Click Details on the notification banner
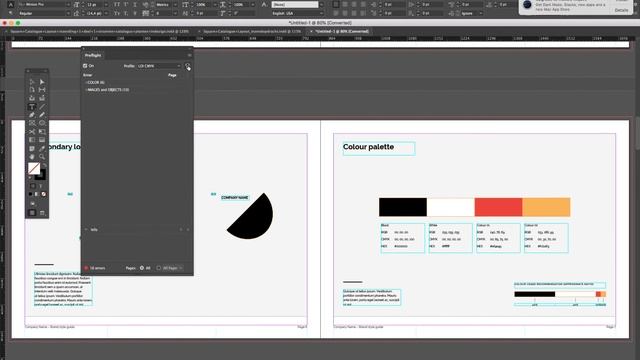The width and height of the screenshot is (640, 360). (621, 10)
